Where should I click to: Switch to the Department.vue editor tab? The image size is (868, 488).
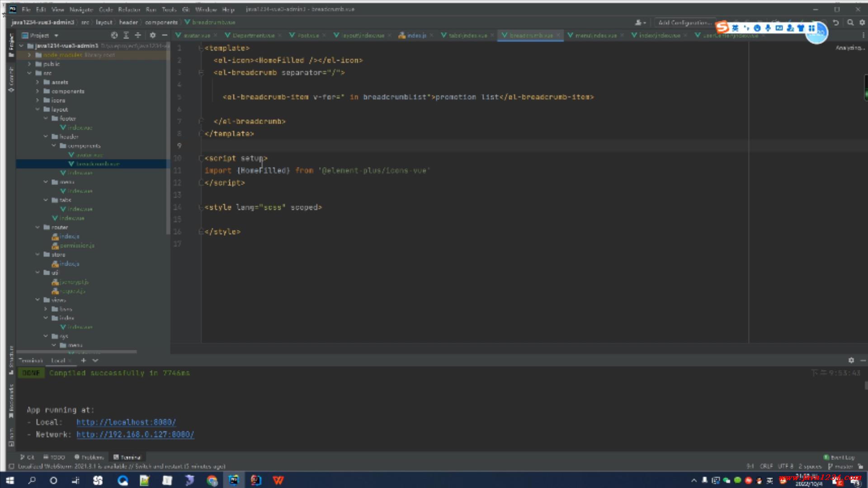coord(254,35)
